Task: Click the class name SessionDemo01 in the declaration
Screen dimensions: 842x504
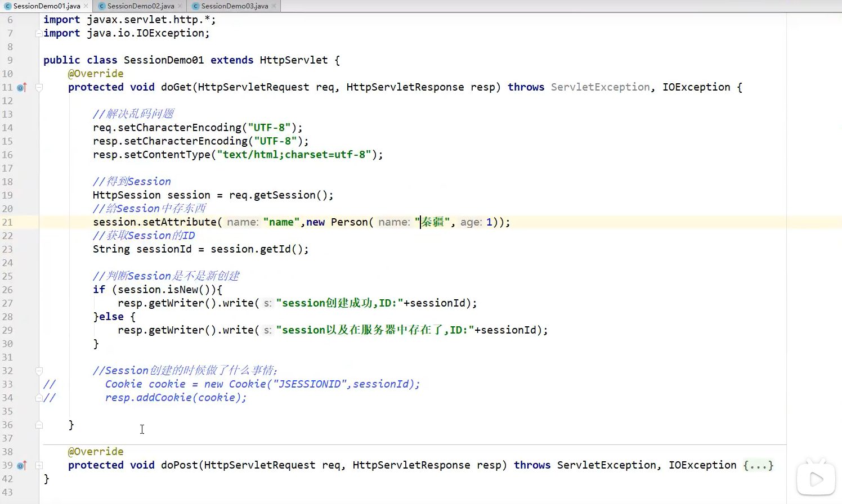Action: tap(164, 60)
